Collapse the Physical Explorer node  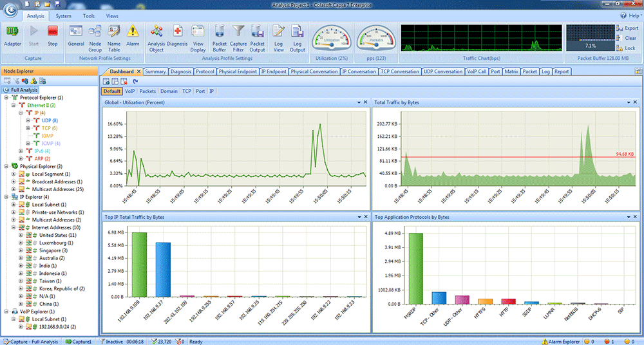point(6,166)
